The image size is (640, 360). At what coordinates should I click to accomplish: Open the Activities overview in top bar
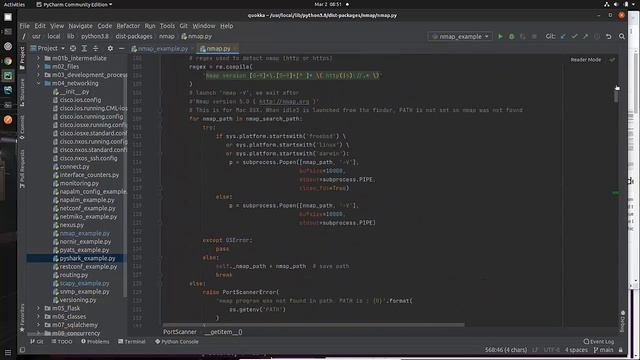coord(14,4)
